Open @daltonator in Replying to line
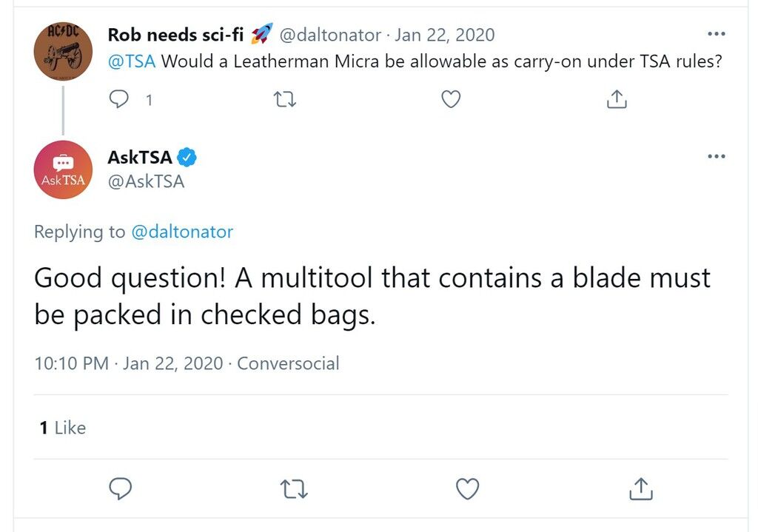Screen dimensions: 758x532 pos(182,232)
